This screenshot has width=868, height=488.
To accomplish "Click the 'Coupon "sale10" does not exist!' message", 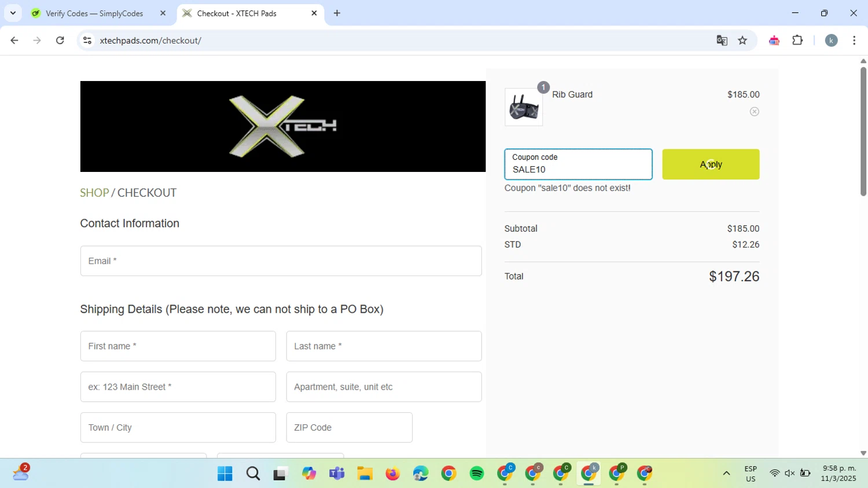I will click(567, 188).
